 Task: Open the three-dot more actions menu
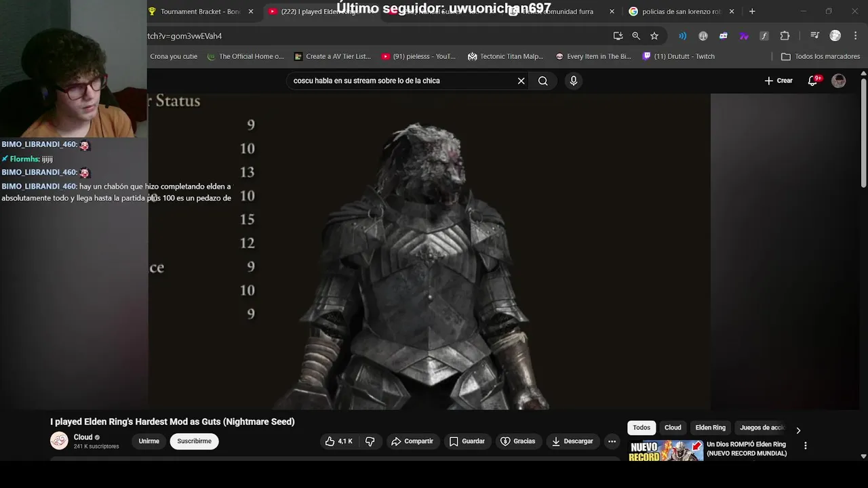point(612,441)
